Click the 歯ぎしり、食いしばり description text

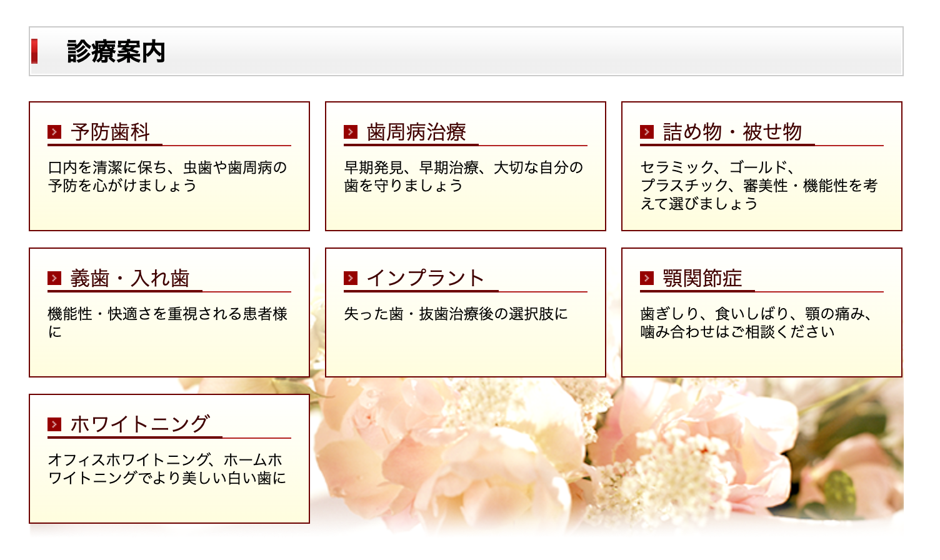pos(756,322)
